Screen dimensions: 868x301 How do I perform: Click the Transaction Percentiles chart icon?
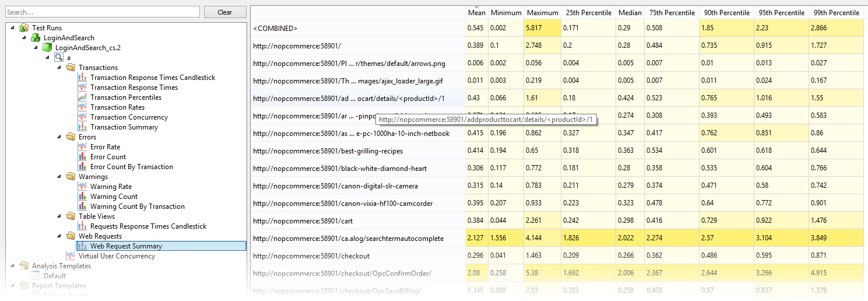pyautogui.click(x=82, y=97)
